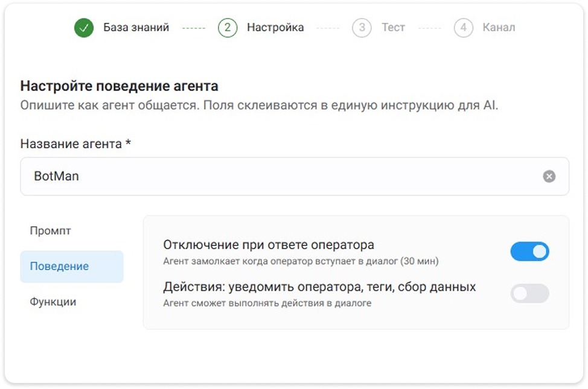Go to the База знаний step label
The width and height of the screenshot is (588, 389).
click(x=136, y=28)
